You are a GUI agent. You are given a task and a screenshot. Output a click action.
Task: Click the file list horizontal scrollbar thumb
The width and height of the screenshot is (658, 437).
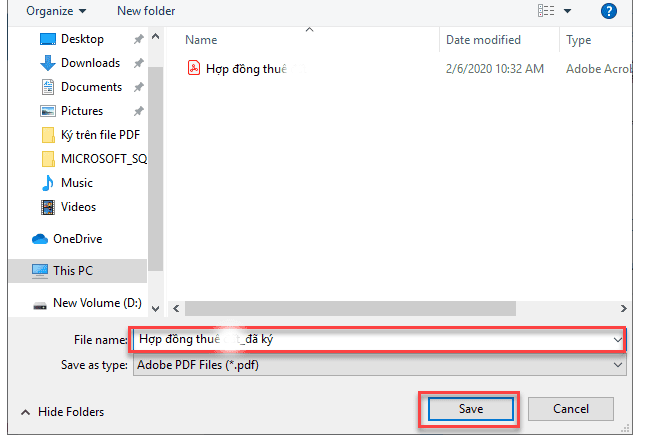(350, 309)
